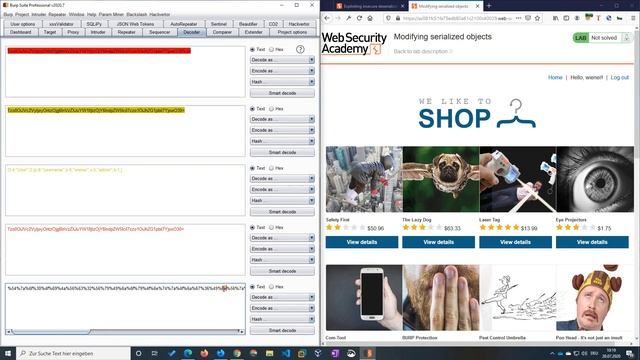640x360 pixels.
Task: Click the Windows taskbar search box
Action: click(x=73, y=353)
